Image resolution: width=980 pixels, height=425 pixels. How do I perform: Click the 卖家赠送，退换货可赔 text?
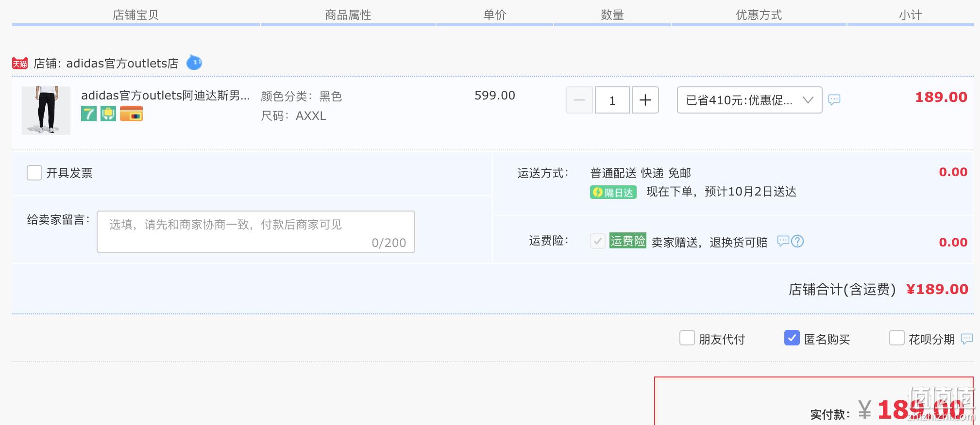pyautogui.click(x=710, y=242)
